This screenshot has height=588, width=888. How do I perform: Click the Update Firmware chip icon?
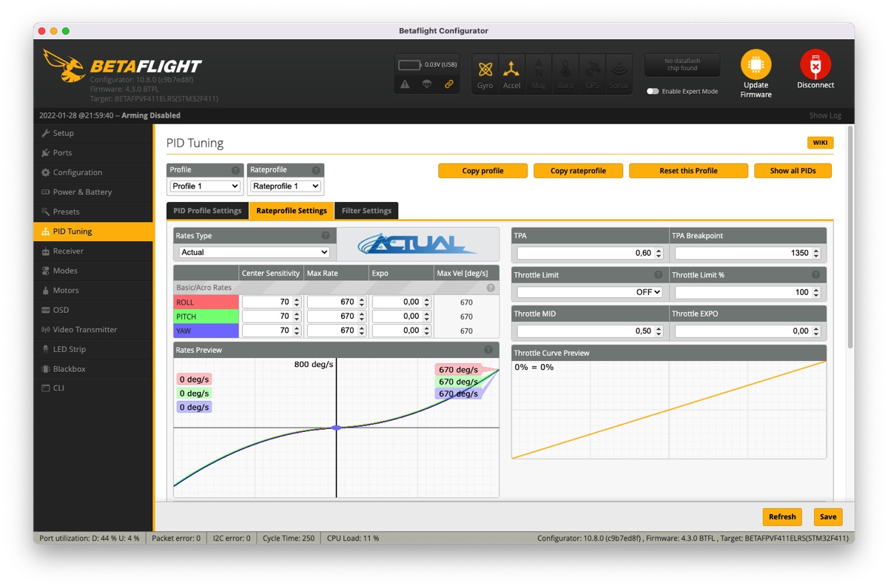[x=756, y=65]
